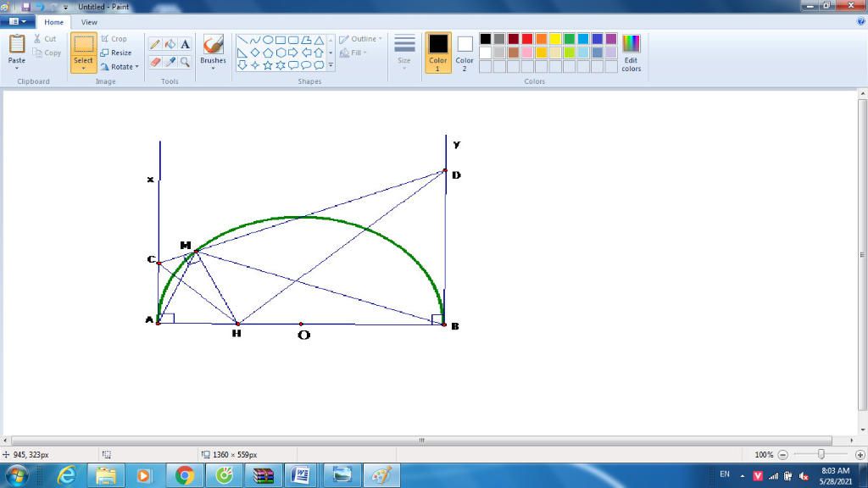The height and width of the screenshot is (488, 868).
Task: Open the Size thickness dropdown
Action: coord(404,52)
